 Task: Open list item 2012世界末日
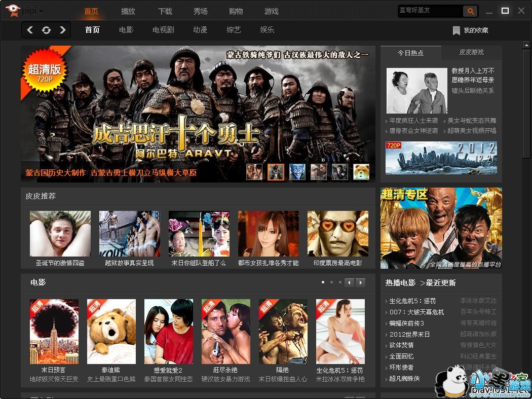(x=409, y=335)
